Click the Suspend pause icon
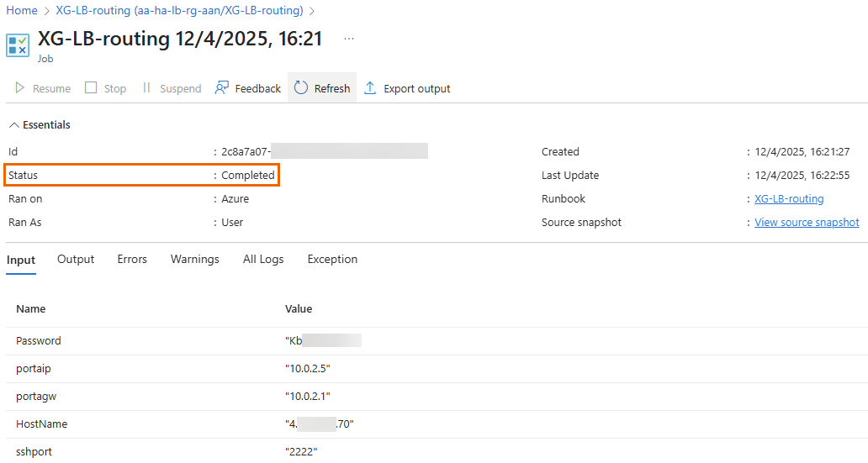This screenshot has height=463, width=868. point(146,88)
